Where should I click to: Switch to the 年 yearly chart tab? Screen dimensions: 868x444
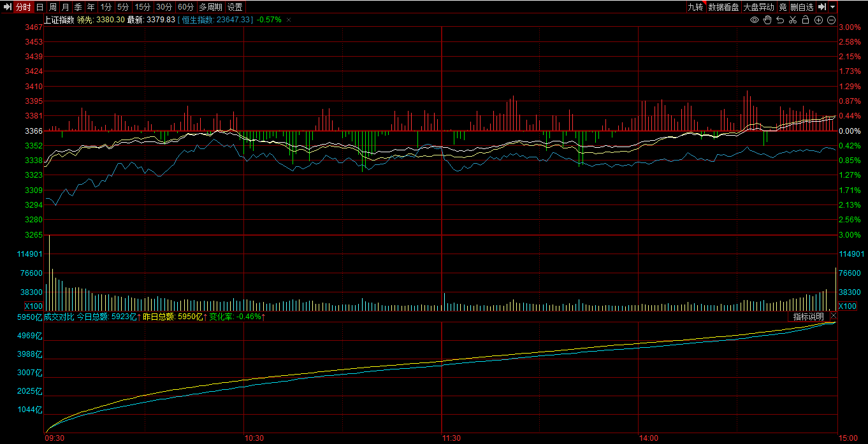click(x=91, y=7)
